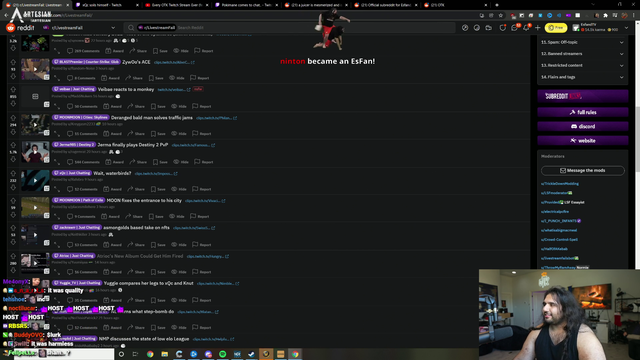640x360 pixels.
Task: Open File Explorer from the taskbar
Action: [x=164, y=354]
